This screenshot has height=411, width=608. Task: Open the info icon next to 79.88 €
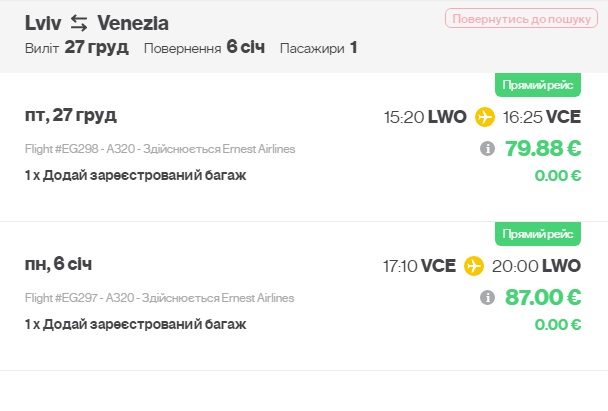[x=487, y=149]
